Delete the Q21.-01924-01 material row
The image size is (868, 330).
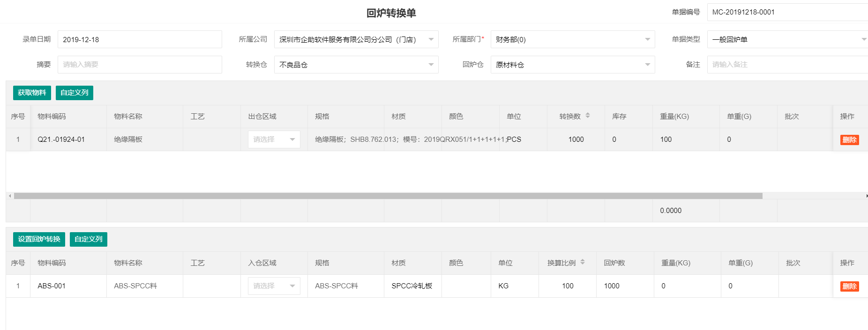coord(849,140)
